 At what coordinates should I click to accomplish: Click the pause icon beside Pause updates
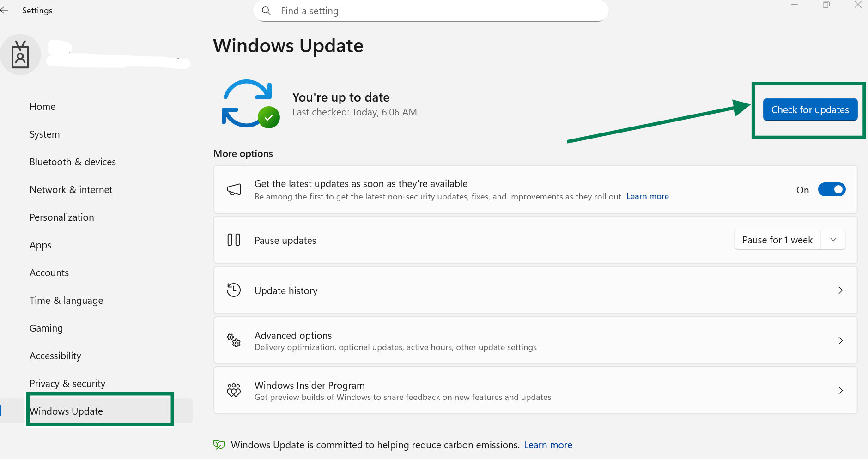click(x=234, y=240)
